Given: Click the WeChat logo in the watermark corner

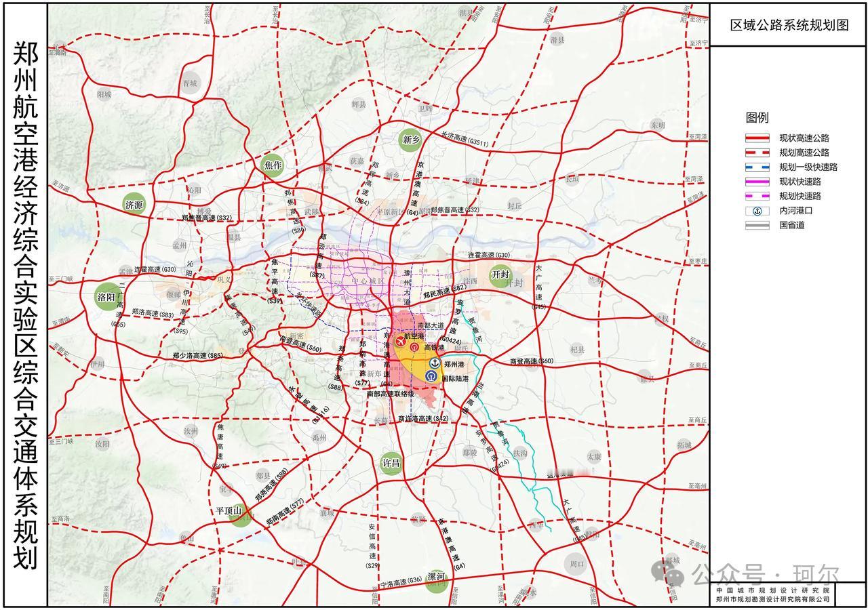Looking at the screenshot, I should coord(667,573).
